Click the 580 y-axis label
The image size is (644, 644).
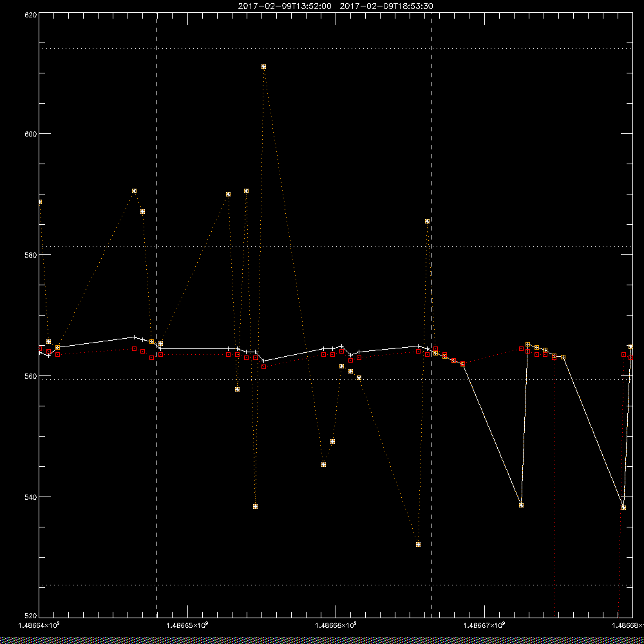coord(31,254)
